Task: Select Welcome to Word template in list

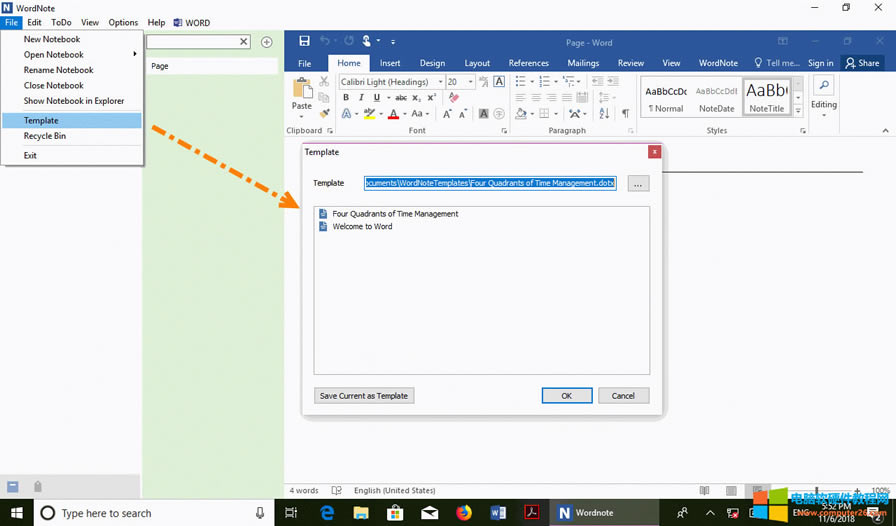Action: 362,227
